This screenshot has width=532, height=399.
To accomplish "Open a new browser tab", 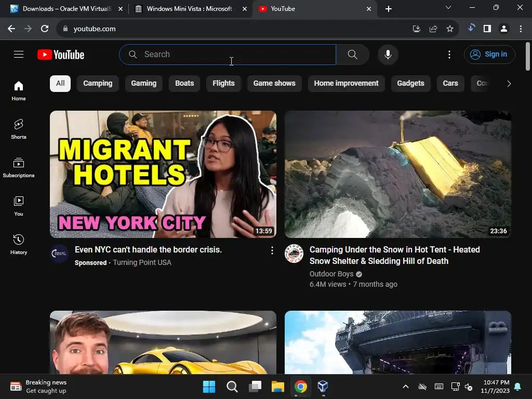I will point(389,9).
